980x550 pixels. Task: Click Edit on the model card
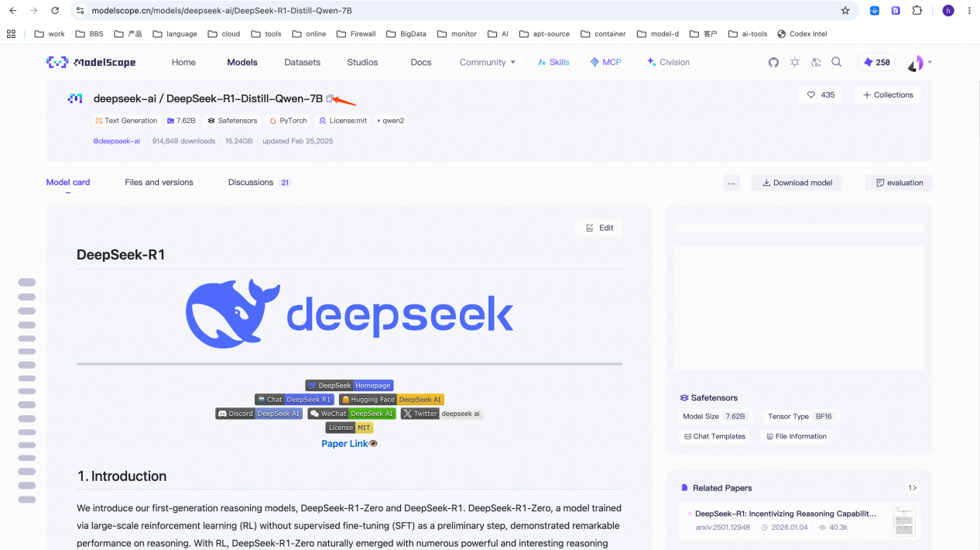click(x=599, y=228)
